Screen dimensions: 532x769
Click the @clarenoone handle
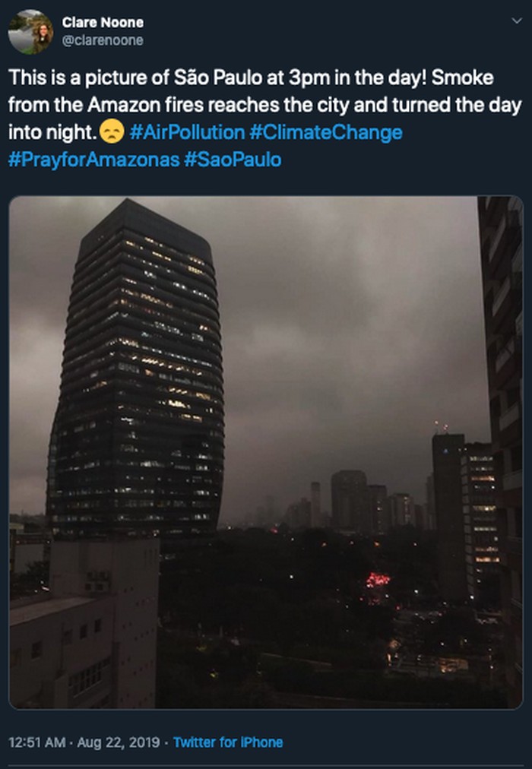pos(102,40)
